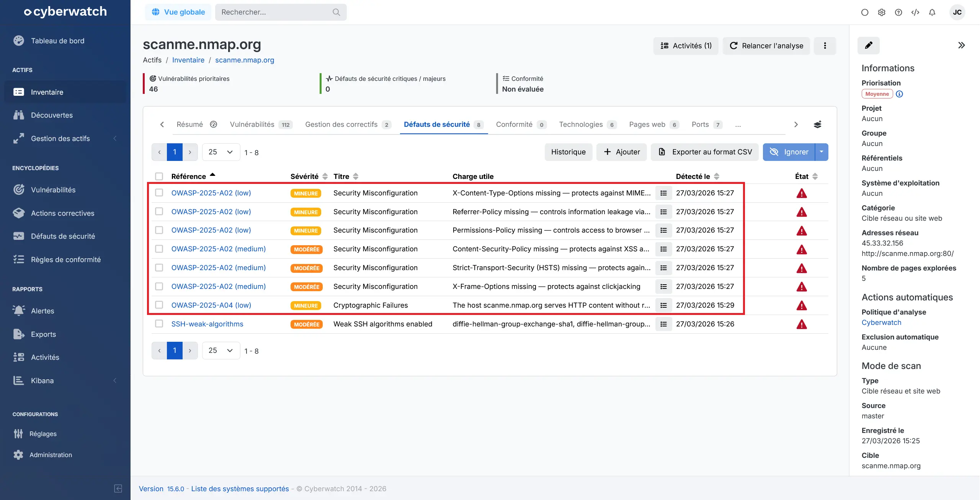Collapse sidebar using bottom-left icon
This screenshot has height=500, width=980.
118,489
